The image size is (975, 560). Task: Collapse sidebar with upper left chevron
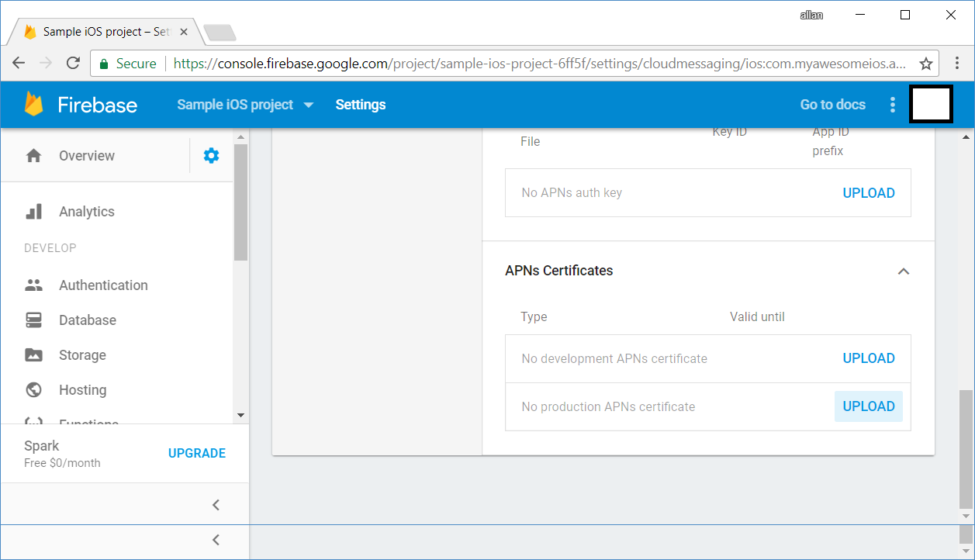pos(216,505)
